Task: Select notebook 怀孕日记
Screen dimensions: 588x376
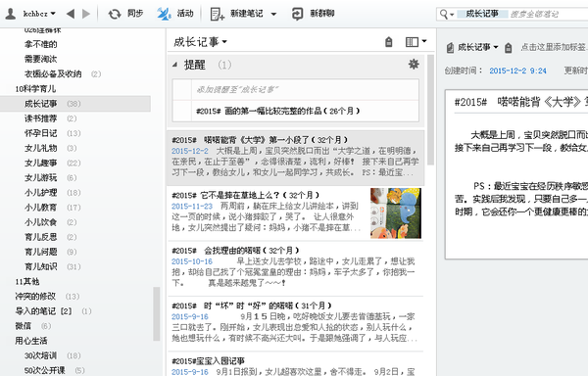Action: coord(41,133)
